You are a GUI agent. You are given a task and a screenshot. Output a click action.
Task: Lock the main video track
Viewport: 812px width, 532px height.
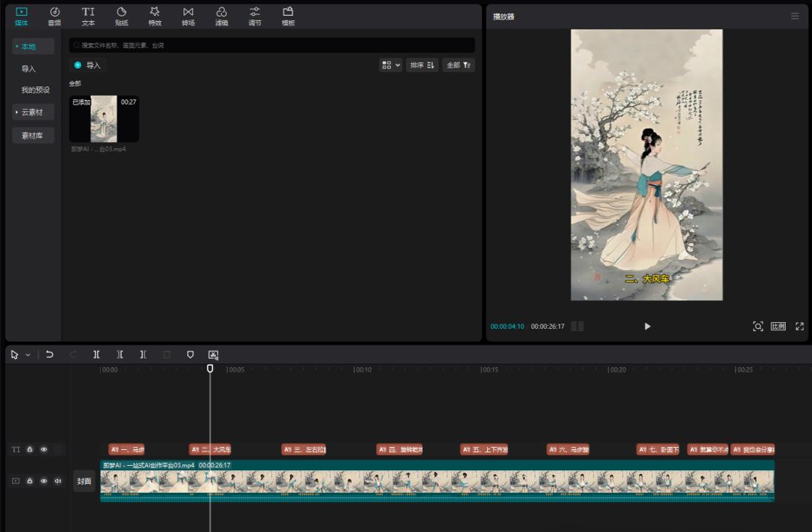29,481
